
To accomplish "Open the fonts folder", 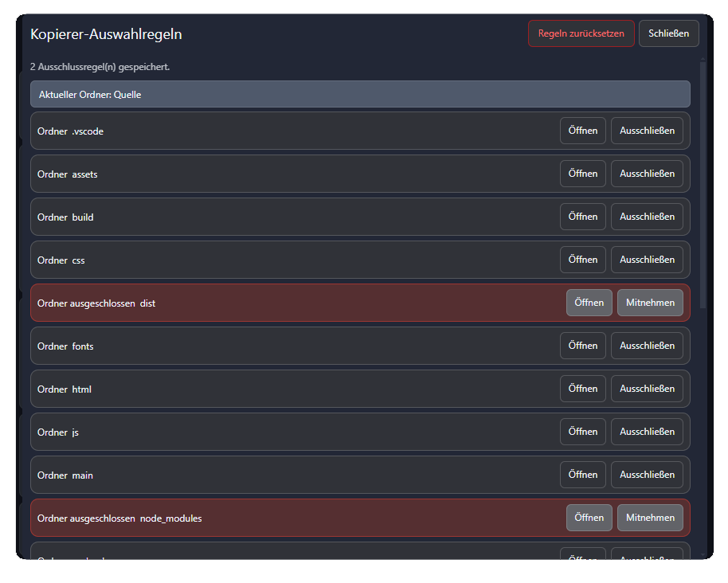I will (x=583, y=346).
